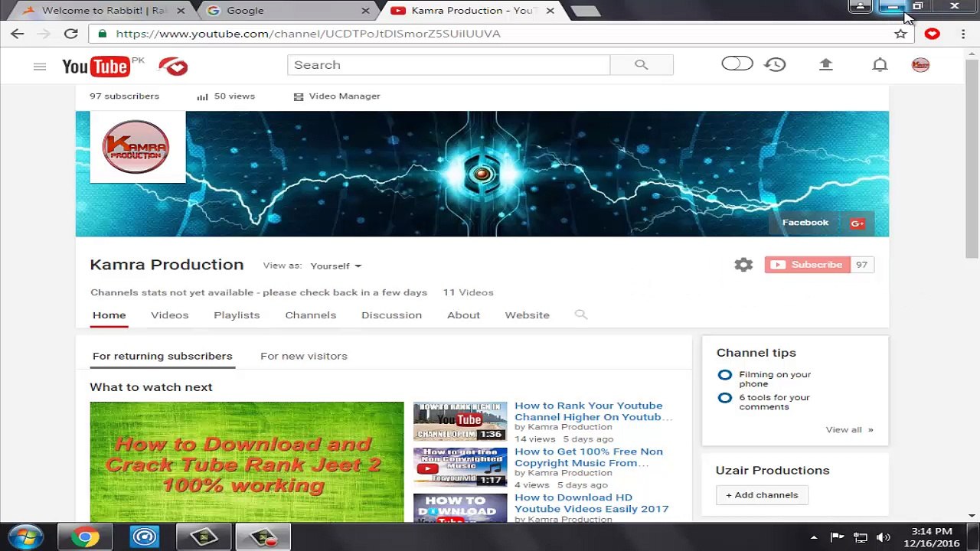The image size is (980, 551).
Task: Click the upload video arrow icon
Action: tap(825, 65)
